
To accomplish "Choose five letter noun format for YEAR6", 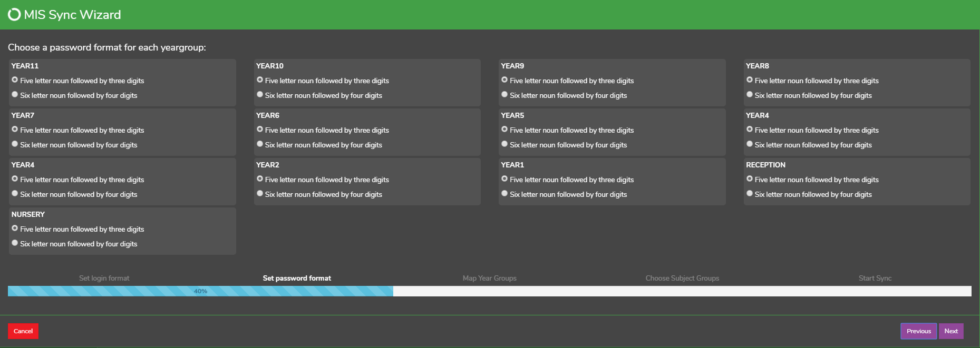I will pyautogui.click(x=260, y=130).
